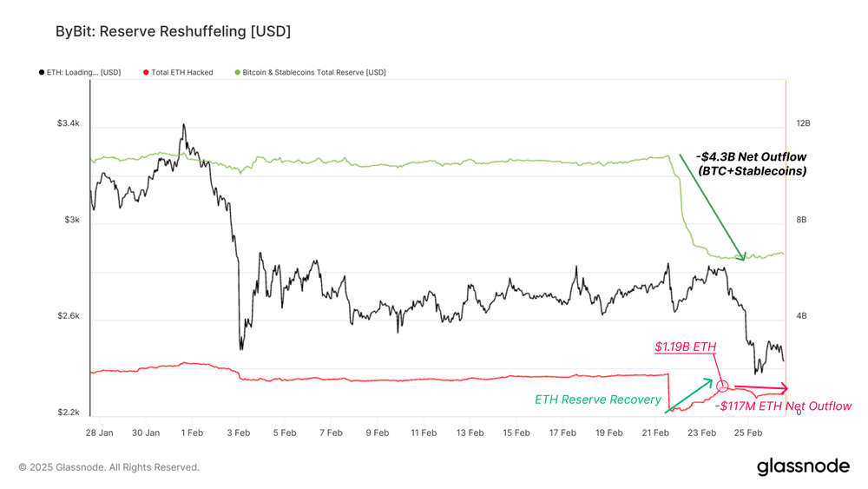
Task: Toggle the 'ETH: Loading... [USD]' legend series
Action: click(x=80, y=73)
